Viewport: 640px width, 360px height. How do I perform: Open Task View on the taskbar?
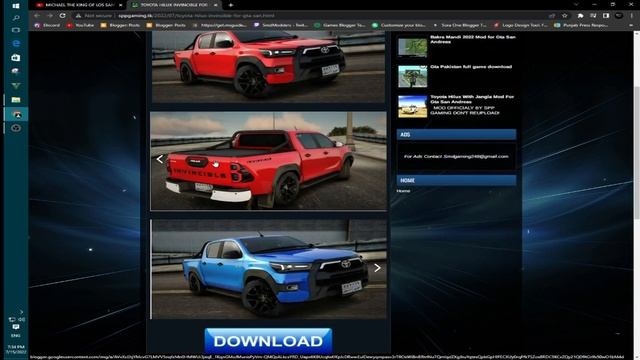click(x=16, y=30)
